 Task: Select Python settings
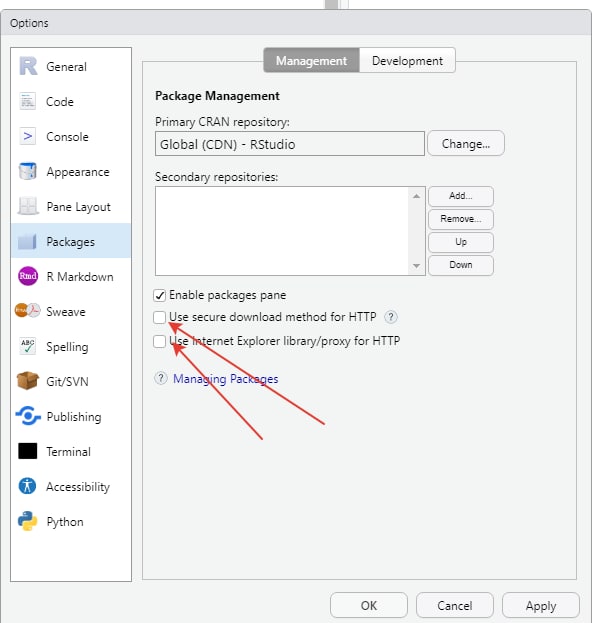71,521
